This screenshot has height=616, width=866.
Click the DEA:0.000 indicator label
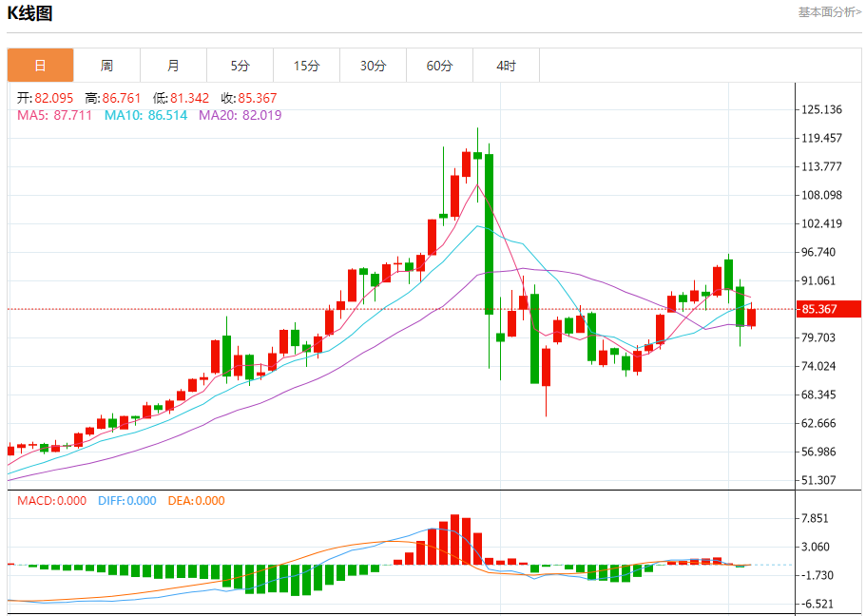196,501
